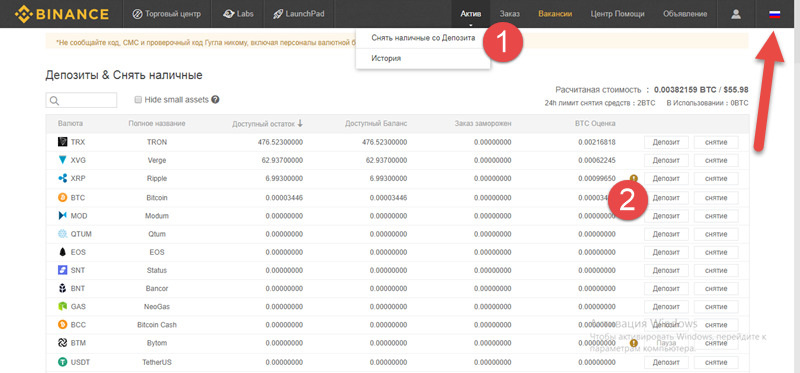This screenshot has height=373, width=800.
Task: Sort by Доступный остаток column
Action: click(267, 123)
